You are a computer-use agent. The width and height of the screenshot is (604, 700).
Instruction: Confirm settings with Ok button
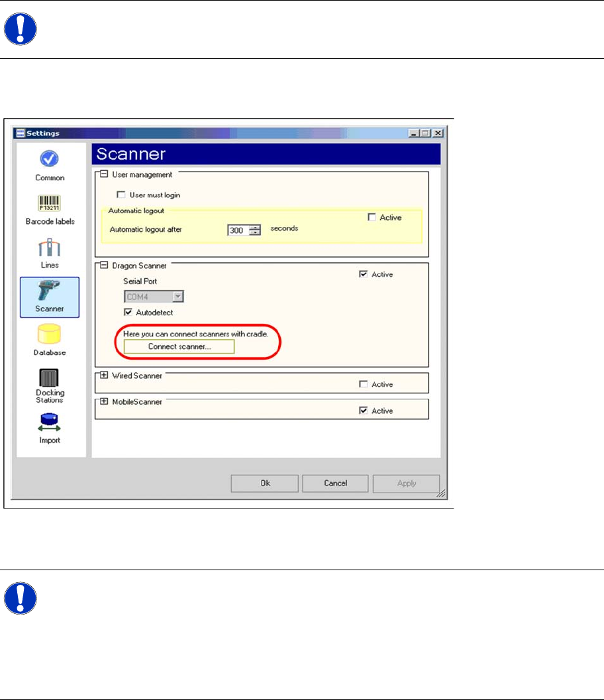(265, 483)
